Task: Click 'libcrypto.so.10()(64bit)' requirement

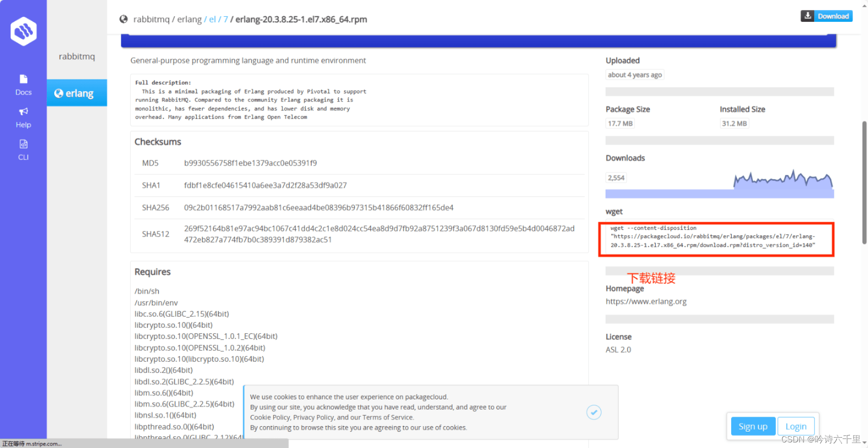Action: point(173,325)
